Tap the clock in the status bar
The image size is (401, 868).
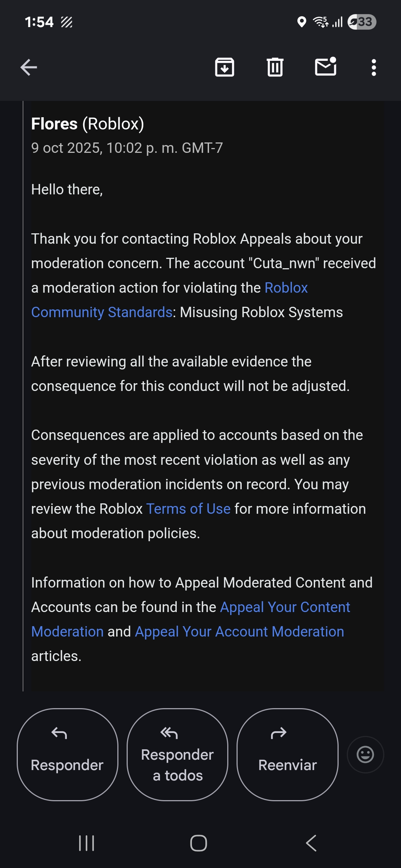(39, 22)
